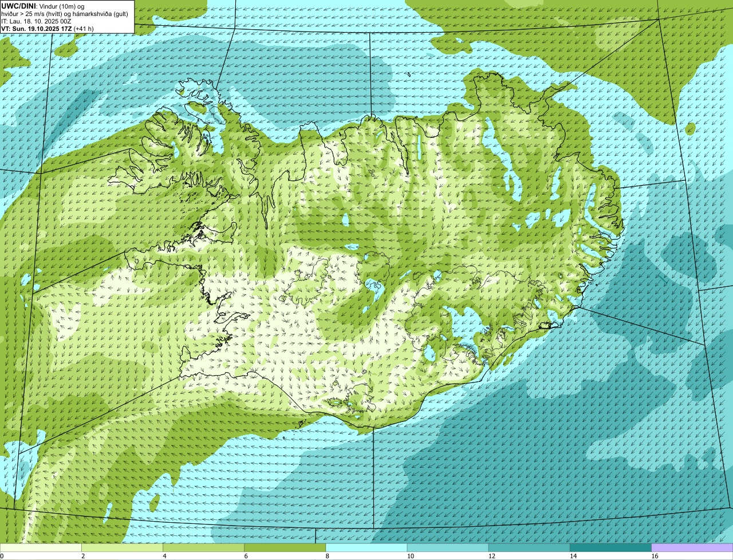Pick the lavender above-16 m/s legend swatch
This screenshot has height=560, width=733.
(692, 548)
